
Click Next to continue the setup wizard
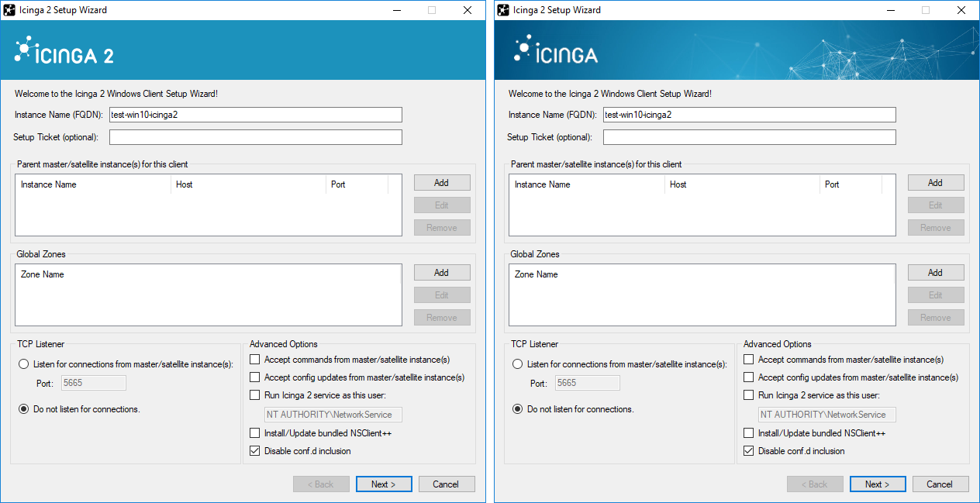(x=384, y=484)
